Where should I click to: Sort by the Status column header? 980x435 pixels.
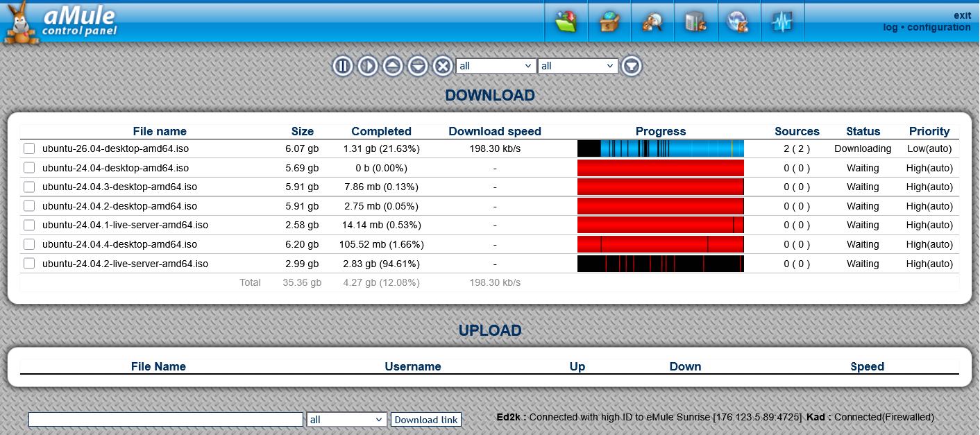coord(863,131)
